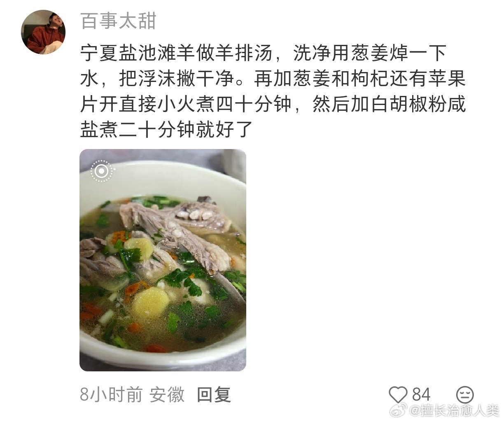
Task: Click the comment line starting with 片开直接小火煮四十分钟
Action: point(273,104)
